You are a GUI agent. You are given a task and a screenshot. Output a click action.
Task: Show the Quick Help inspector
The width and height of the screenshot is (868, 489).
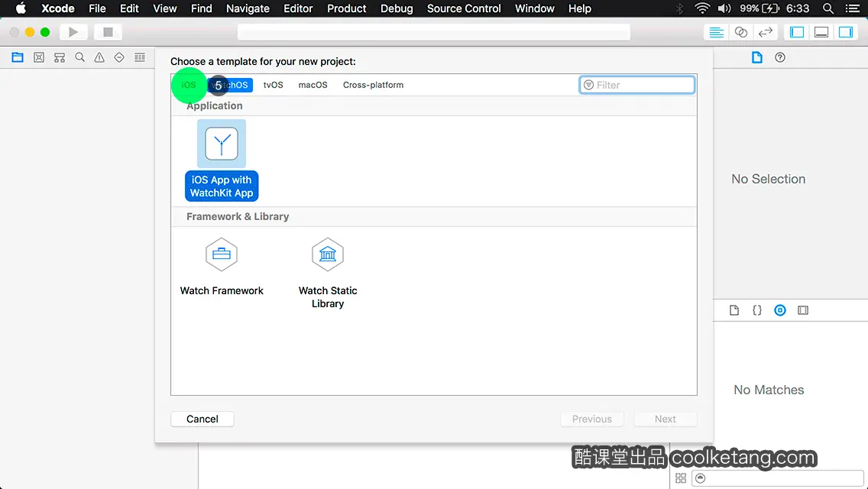[x=780, y=57]
